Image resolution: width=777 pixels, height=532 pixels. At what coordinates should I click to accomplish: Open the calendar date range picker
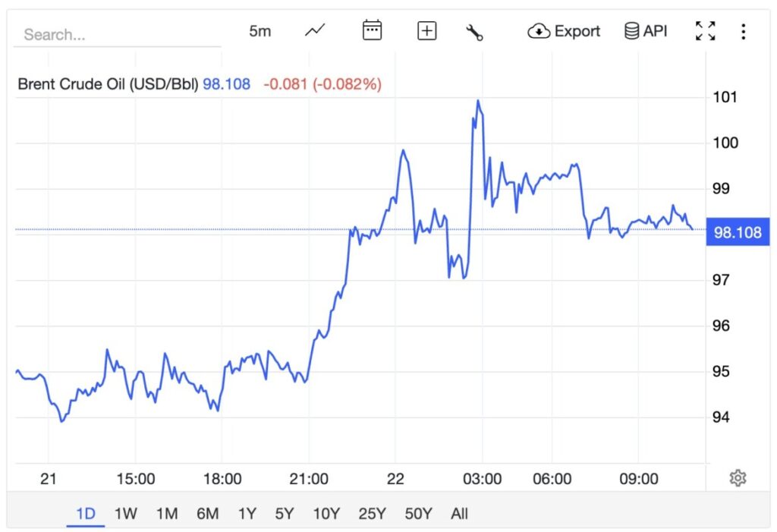(x=371, y=30)
